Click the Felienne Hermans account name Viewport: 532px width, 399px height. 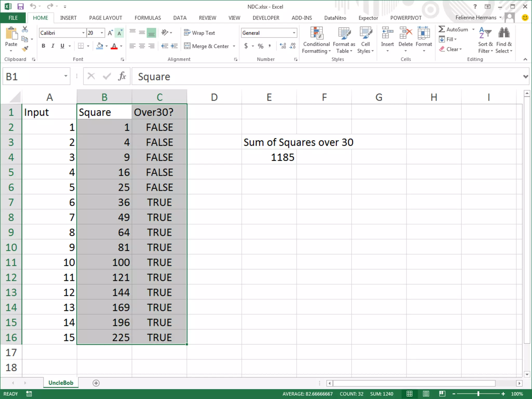tap(476, 18)
